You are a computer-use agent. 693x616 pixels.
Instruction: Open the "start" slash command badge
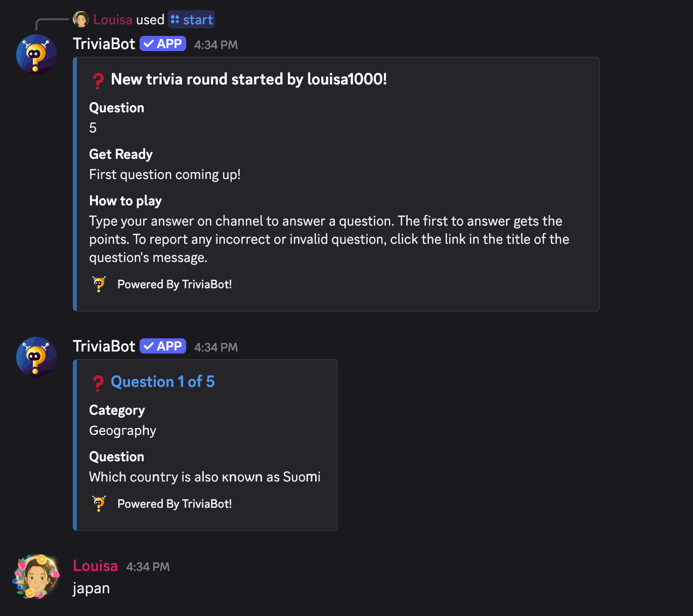click(x=192, y=20)
